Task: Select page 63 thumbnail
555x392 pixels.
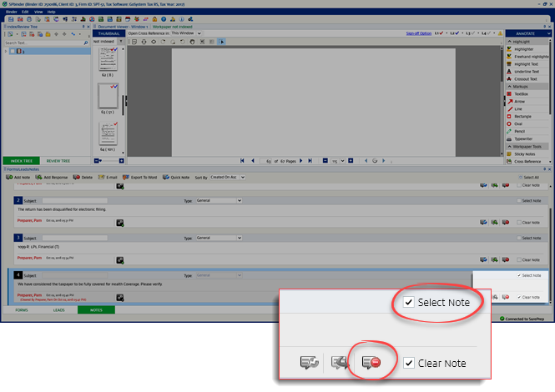Action: click(x=108, y=97)
